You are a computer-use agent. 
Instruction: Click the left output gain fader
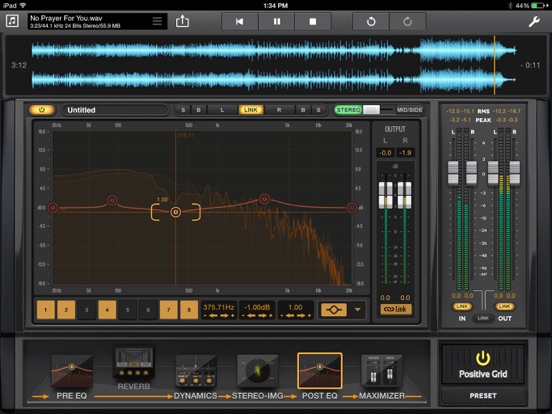(x=385, y=195)
